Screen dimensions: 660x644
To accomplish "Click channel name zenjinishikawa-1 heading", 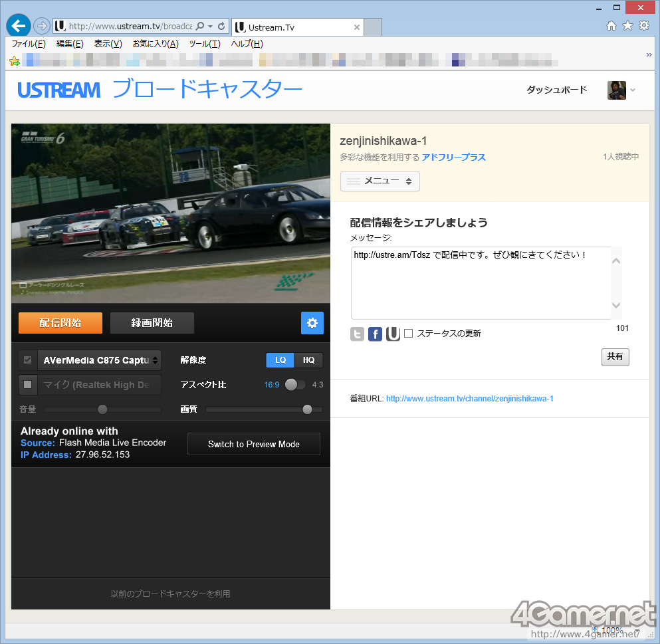I will 383,141.
